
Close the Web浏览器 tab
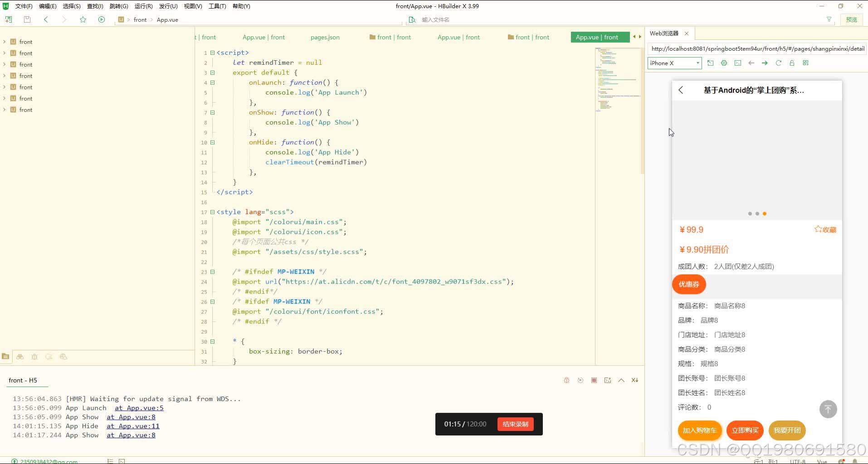[x=687, y=34]
